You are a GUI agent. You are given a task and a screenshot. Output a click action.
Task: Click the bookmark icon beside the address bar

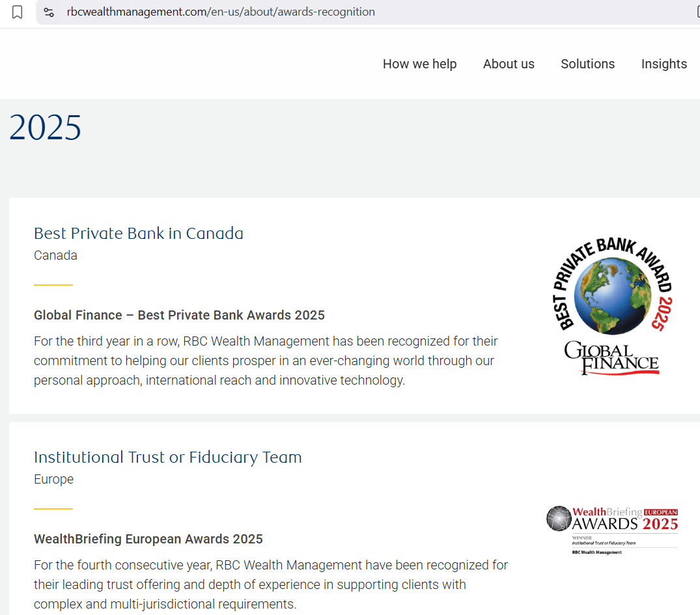[17, 12]
